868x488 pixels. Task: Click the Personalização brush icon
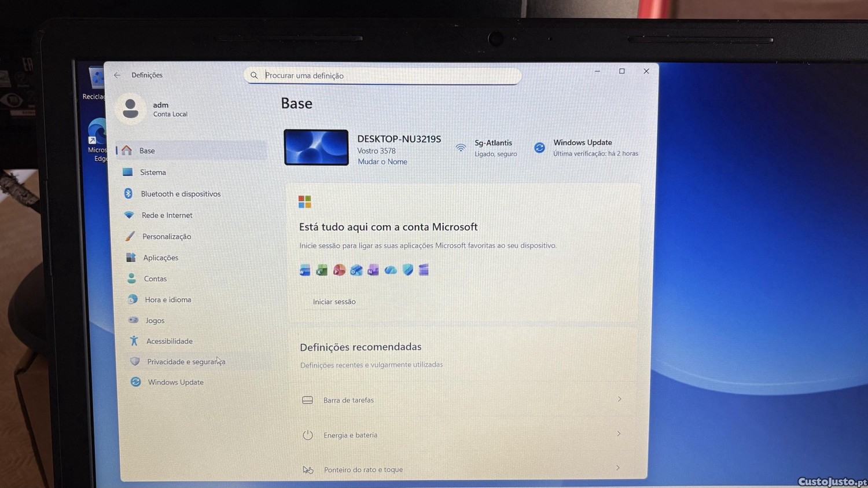[x=130, y=236]
